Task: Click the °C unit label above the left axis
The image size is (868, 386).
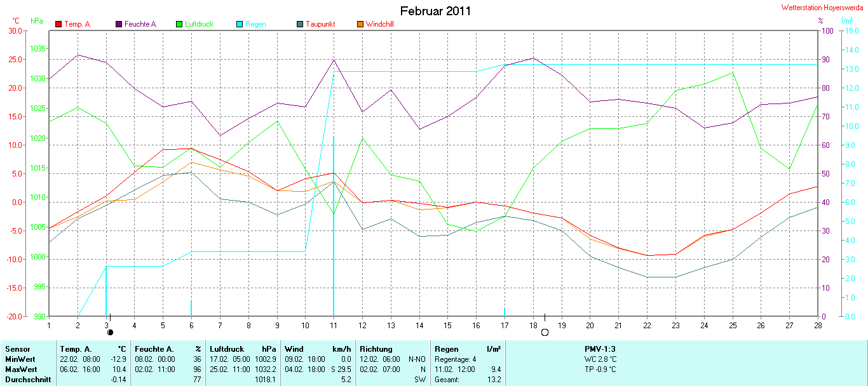Action: [16, 21]
